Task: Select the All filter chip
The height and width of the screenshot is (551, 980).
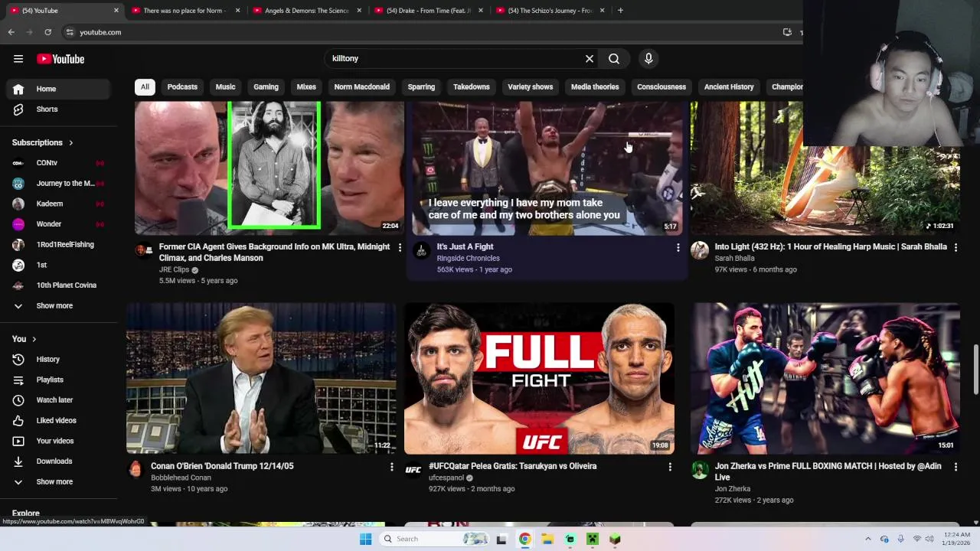Action: coord(145,86)
